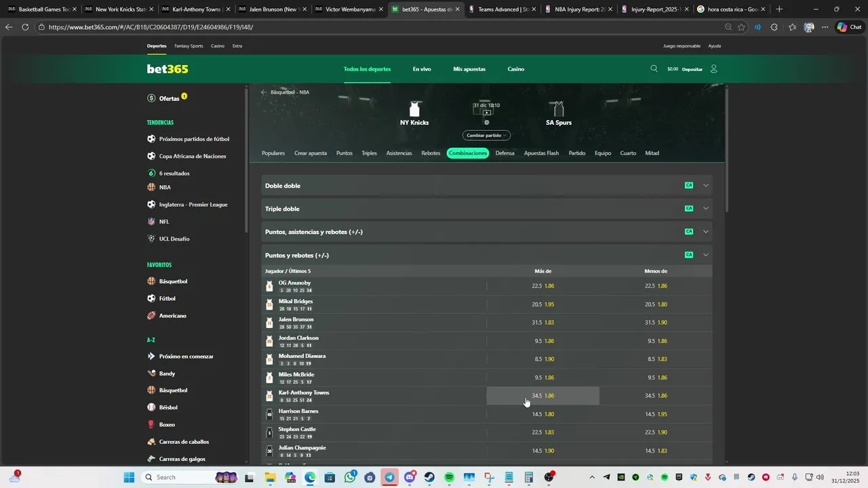This screenshot has width=868, height=488.
Task: Open the search magnifier icon in bet365 header
Action: [x=654, y=68]
